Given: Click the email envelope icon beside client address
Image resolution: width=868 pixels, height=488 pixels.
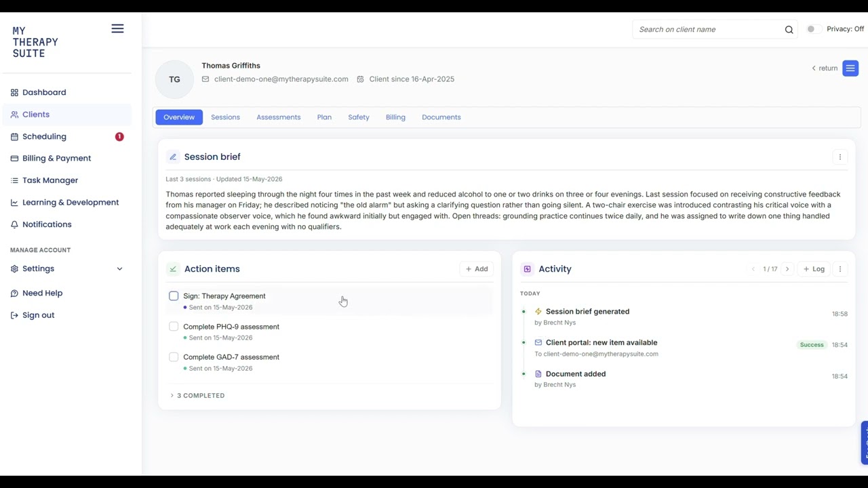Looking at the screenshot, I should 205,79.
